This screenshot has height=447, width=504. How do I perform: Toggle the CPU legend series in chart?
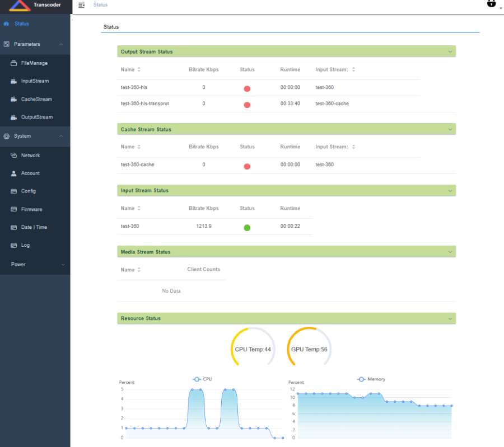click(x=202, y=379)
